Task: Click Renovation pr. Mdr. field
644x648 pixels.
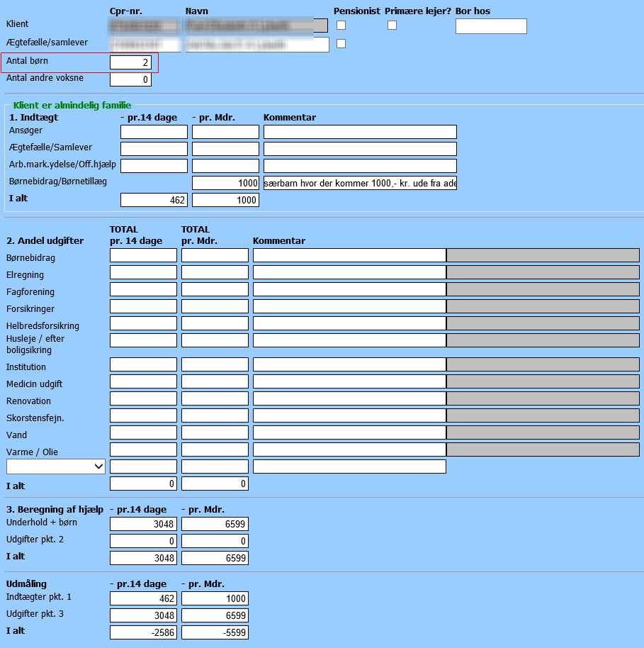Action: 215,398
